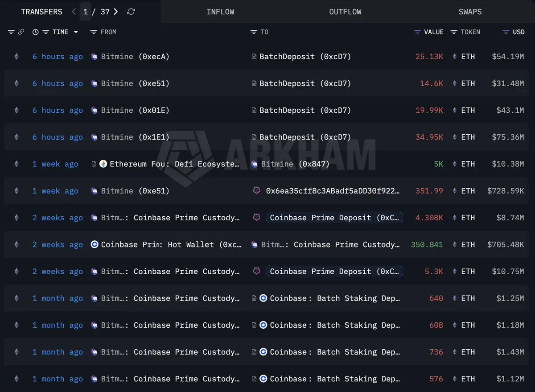Select the 350.841 value cell
Screen dimensions: 535x392
pyautogui.click(x=427, y=244)
